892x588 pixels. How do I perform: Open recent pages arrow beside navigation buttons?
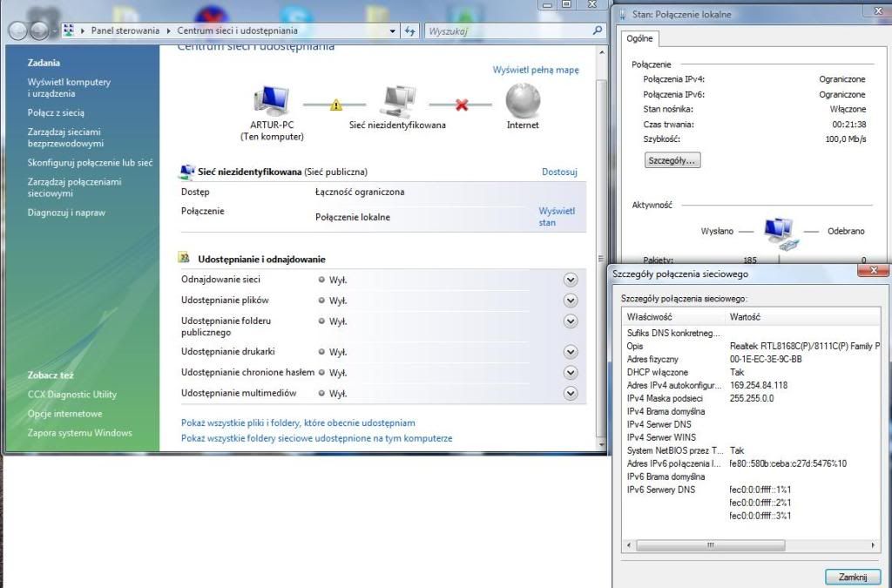[x=55, y=30]
